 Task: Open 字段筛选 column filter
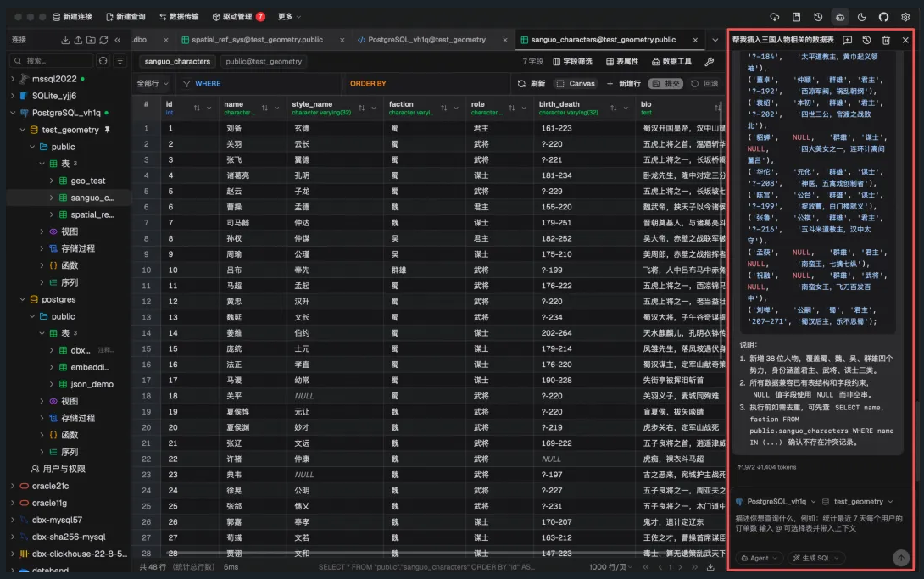click(x=572, y=61)
